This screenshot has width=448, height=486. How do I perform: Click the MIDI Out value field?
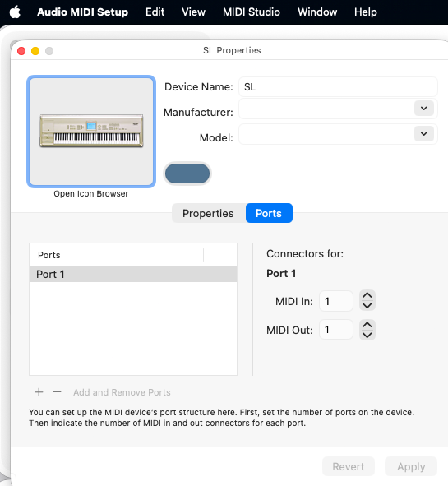point(336,330)
